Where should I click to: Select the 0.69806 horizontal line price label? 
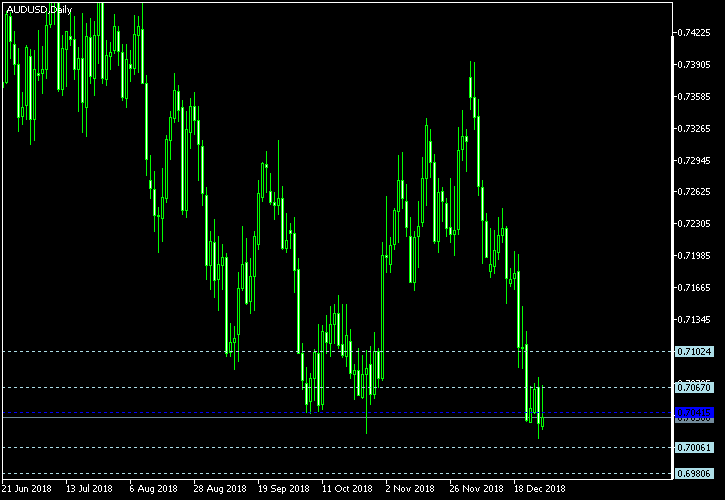694,473
